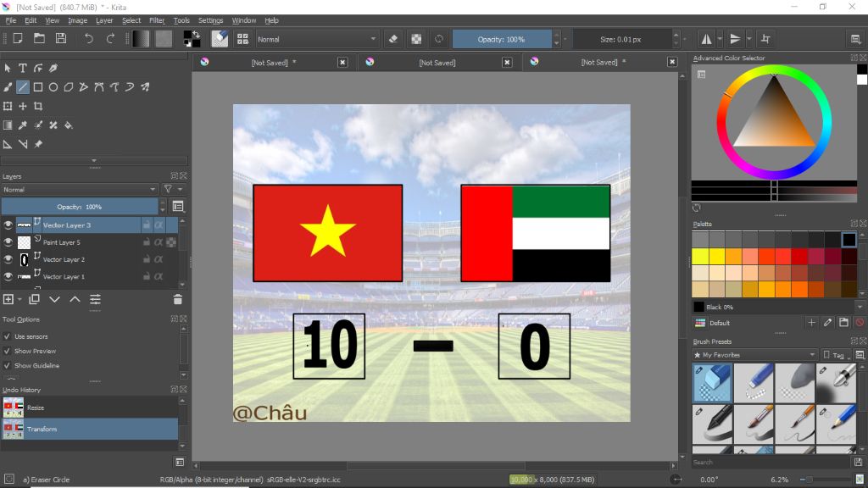Image resolution: width=868 pixels, height=488 pixels.
Task: Select the Transform tool
Action: [x=8, y=106]
